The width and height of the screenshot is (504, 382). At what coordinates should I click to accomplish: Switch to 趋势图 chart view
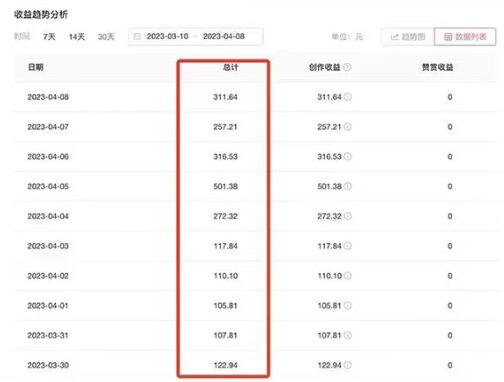(x=408, y=37)
